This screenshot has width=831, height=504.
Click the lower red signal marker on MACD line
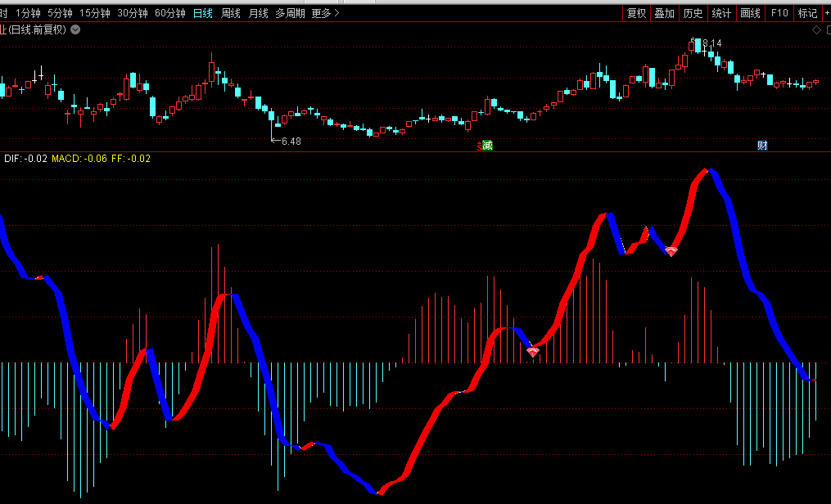coord(533,352)
